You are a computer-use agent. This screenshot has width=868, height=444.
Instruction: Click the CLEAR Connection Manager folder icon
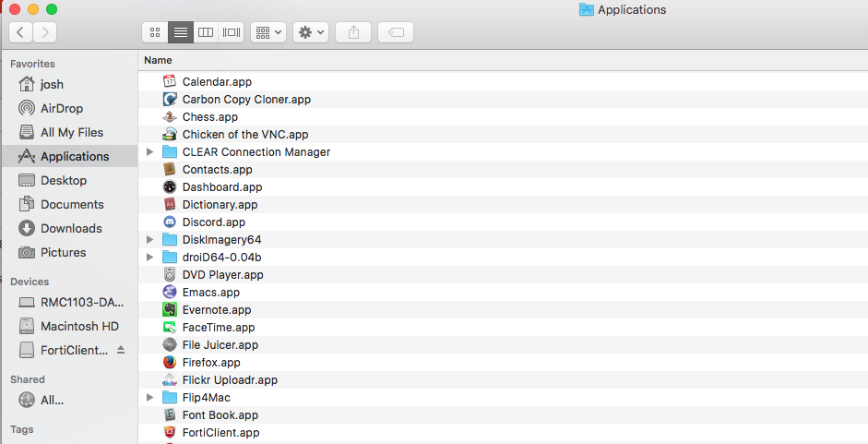click(x=170, y=152)
